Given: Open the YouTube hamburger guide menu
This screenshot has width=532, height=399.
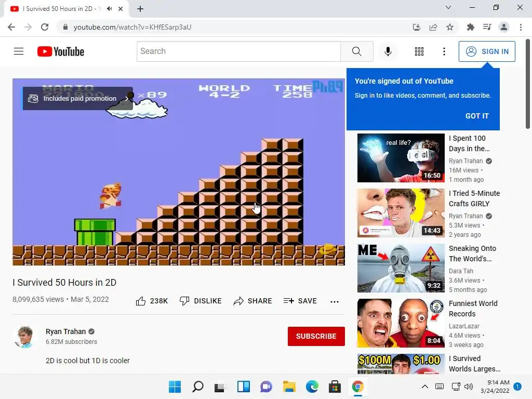Looking at the screenshot, I should (x=19, y=51).
